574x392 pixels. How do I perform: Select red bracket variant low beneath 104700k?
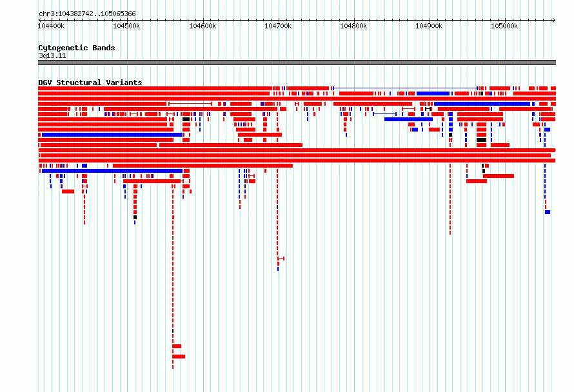click(x=281, y=259)
